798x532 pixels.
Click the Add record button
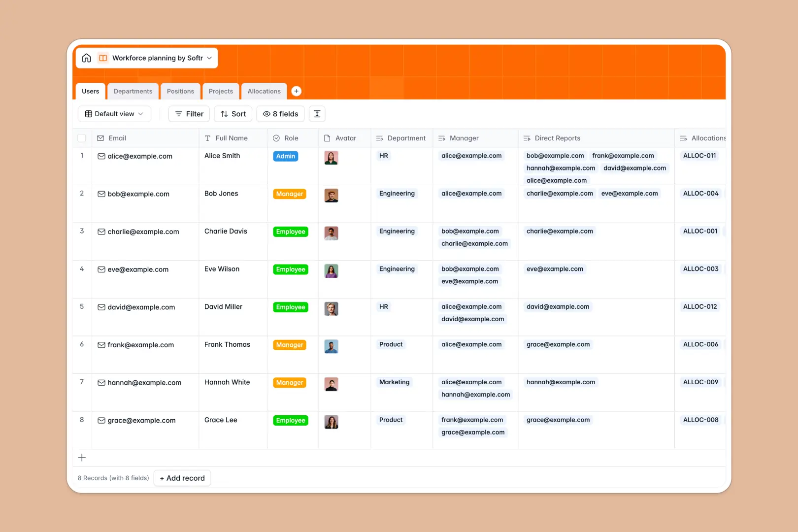click(x=182, y=478)
